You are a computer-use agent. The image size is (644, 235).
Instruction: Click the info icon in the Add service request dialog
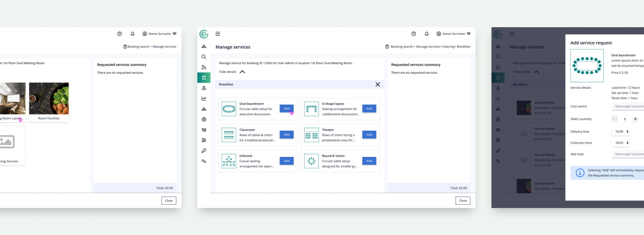click(x=580, y=173)
